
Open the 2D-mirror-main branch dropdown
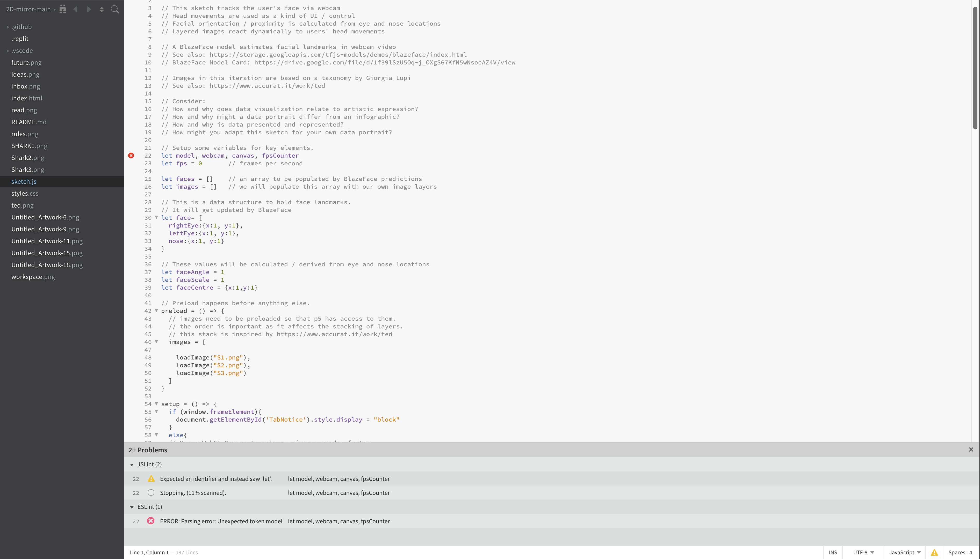point(30,9)
